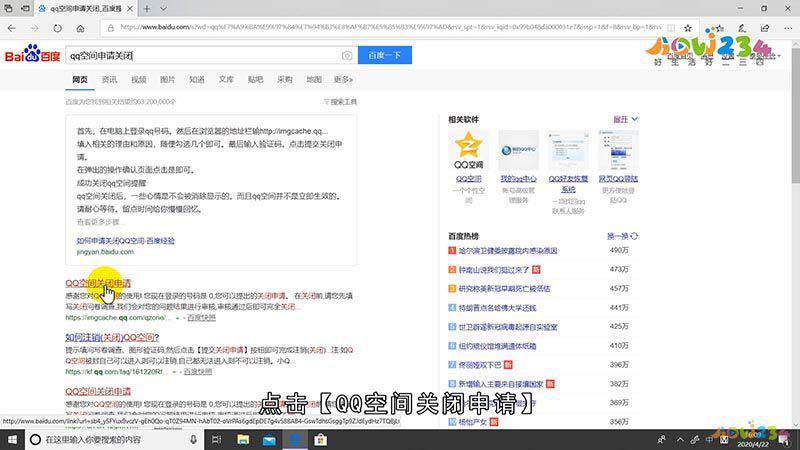Open hot search item about 哈佛大学
The width and height of the screenshot is (800, 450).
tap(497, 308)
